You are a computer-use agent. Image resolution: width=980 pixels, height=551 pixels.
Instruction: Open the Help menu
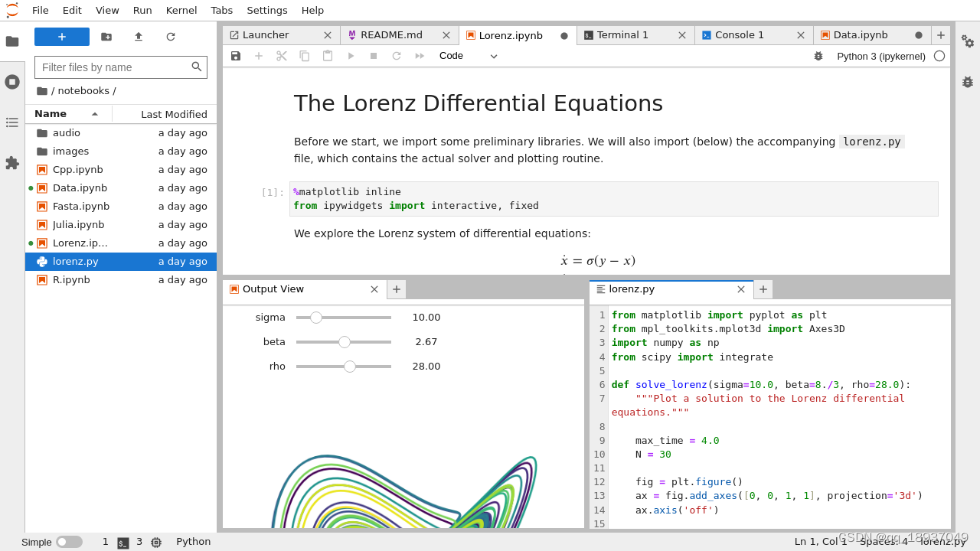[x=312, y=10]
